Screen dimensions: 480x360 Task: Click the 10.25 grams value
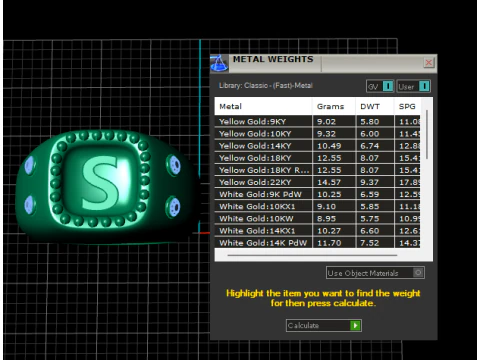click(329, 194)
